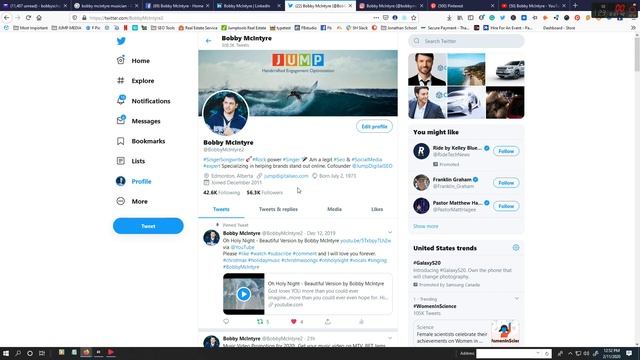Click browser home button

(x=39, y=18)
